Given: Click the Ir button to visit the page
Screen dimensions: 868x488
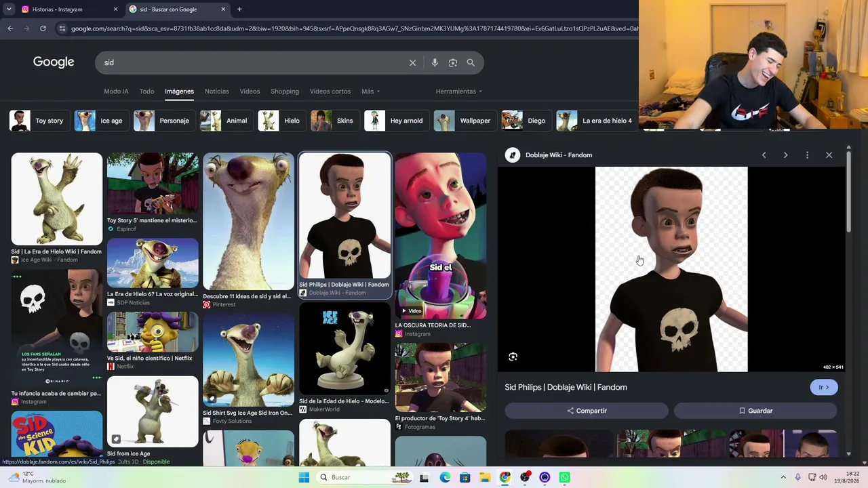Looking at the screenshot, I should (824, 387).
